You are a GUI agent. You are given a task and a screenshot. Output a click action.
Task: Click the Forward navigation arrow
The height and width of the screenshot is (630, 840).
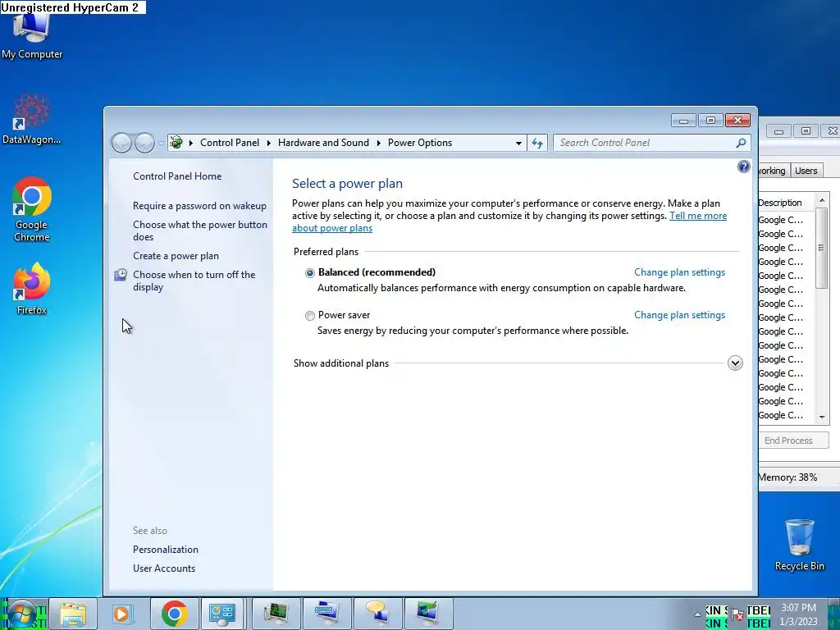click(x=144, y=143)
